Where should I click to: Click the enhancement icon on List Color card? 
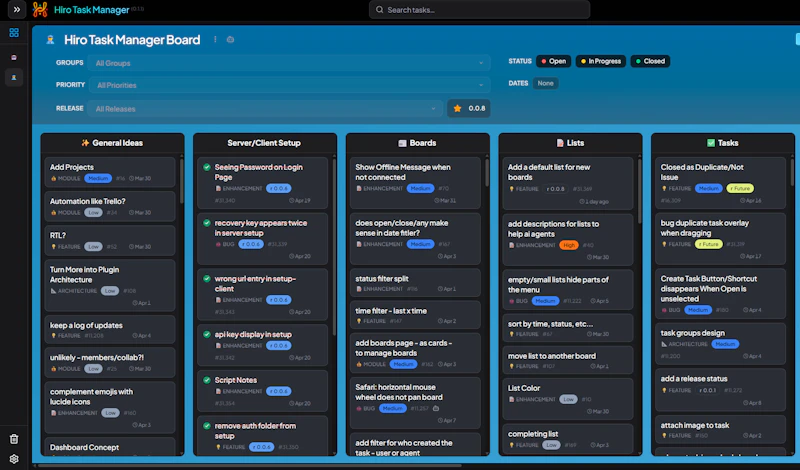512,400
